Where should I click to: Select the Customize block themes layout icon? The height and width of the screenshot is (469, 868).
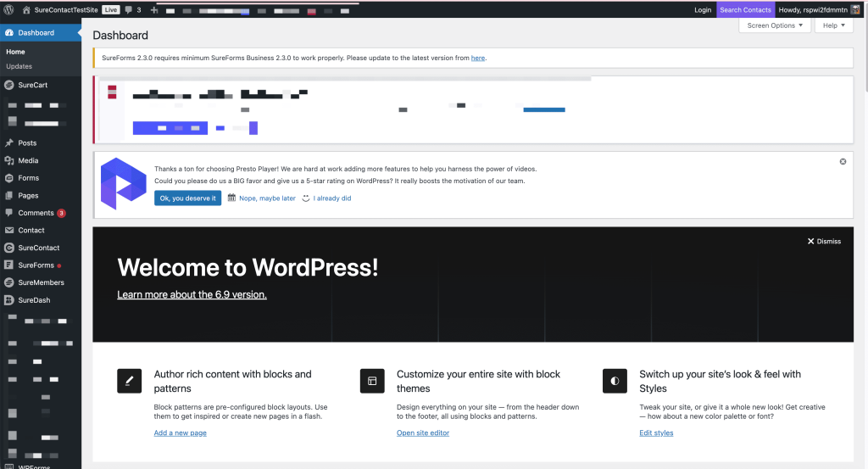[372, 381]
